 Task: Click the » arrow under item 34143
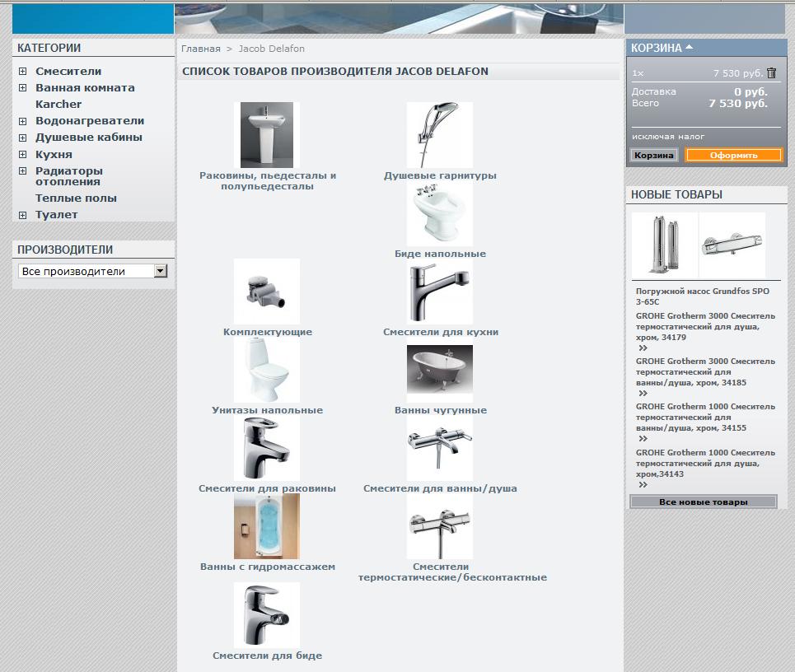[x=643, y=485]
